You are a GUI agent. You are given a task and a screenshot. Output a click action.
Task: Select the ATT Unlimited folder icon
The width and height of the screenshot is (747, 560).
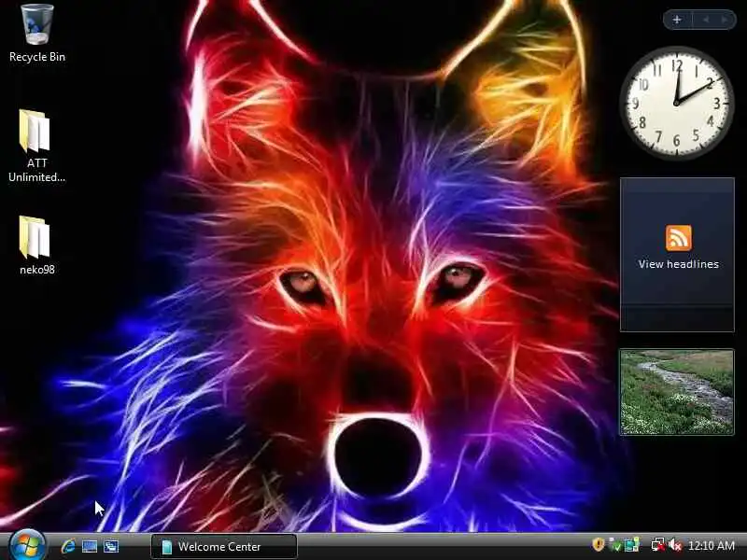36,146
